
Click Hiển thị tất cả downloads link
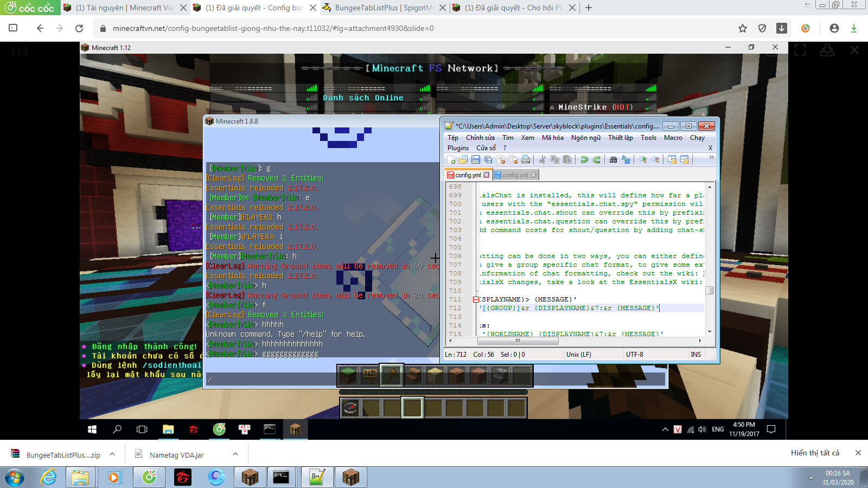[x=815, y=453]
